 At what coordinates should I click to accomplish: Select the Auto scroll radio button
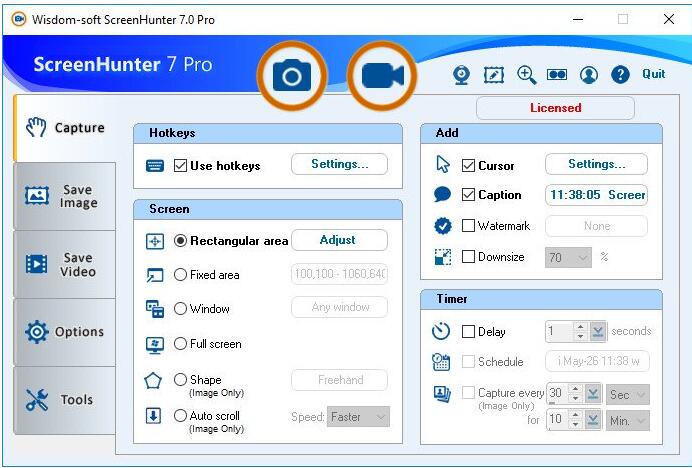coord(180,415)
